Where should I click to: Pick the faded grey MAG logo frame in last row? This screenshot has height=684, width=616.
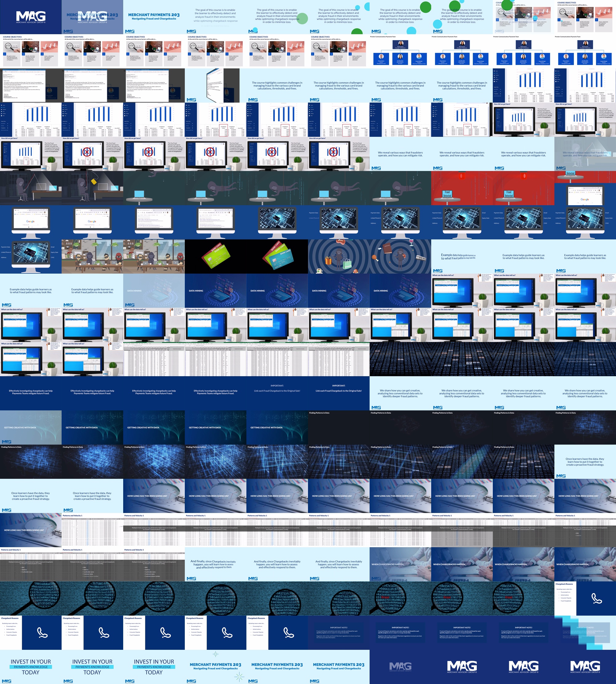pyautogui.click(x=400, y=667)
